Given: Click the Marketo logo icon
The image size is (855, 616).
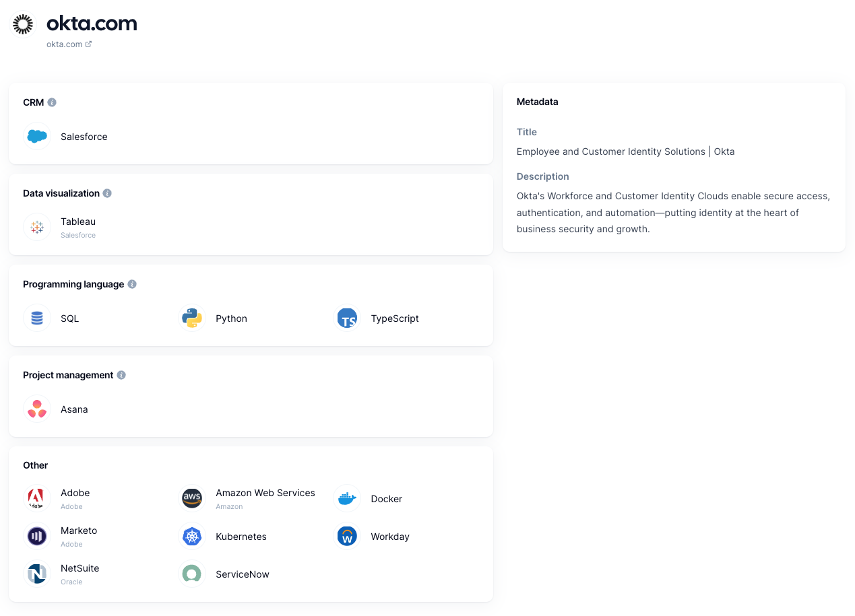Looking at the screenshot, I should 37,537.
